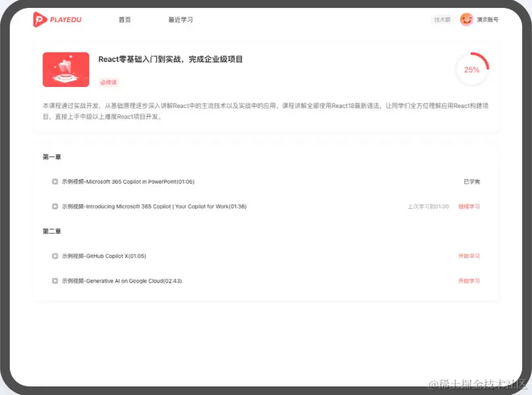Image resolution: width=532 pixels, height=395 pixels.
Task: Click the 25% circular progress indicator
Action: click(471, 70)
